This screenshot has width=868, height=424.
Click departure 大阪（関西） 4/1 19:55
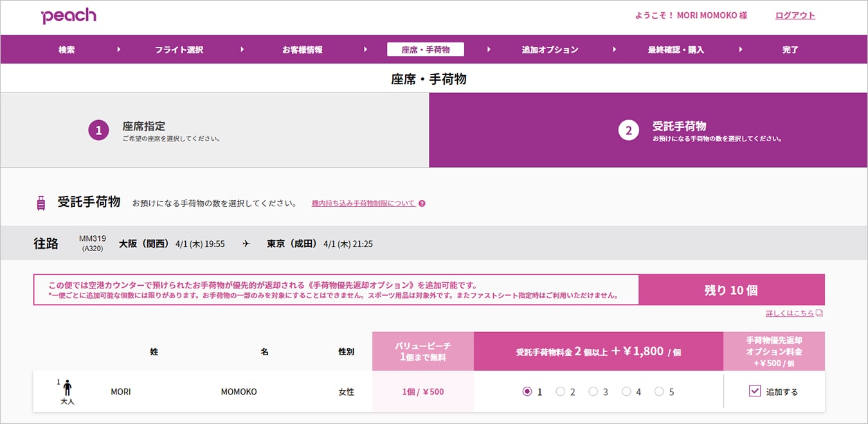(172, 244)
